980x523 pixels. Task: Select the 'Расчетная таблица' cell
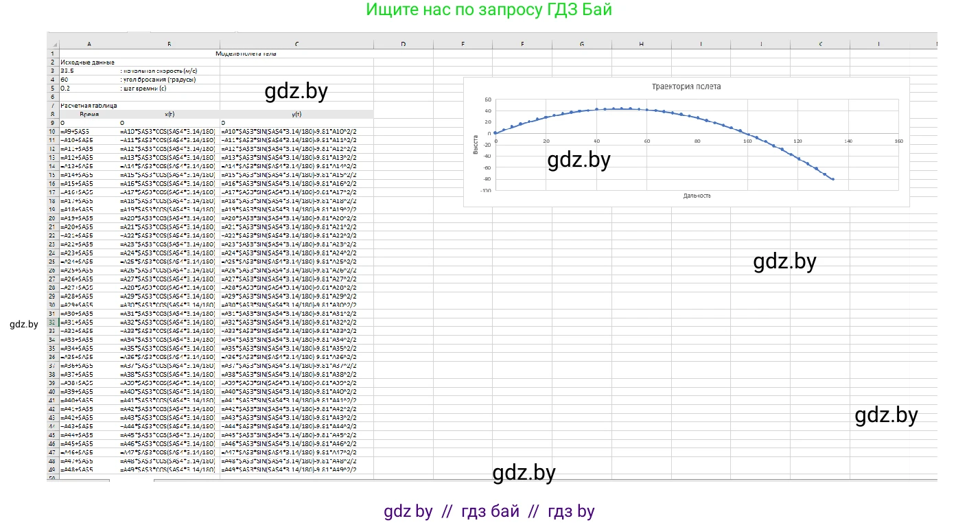click(89, 106)
